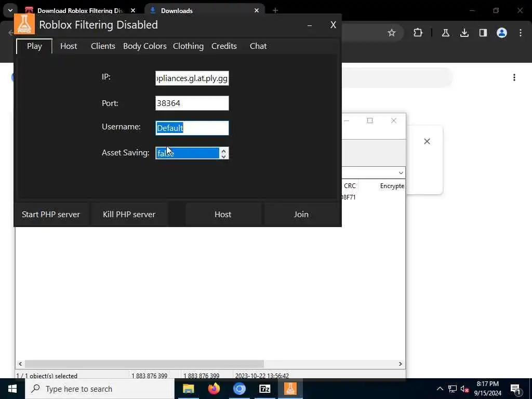Screen dimensions: 532x399
Task: Open the Host tab
Action: coord(69,46)
